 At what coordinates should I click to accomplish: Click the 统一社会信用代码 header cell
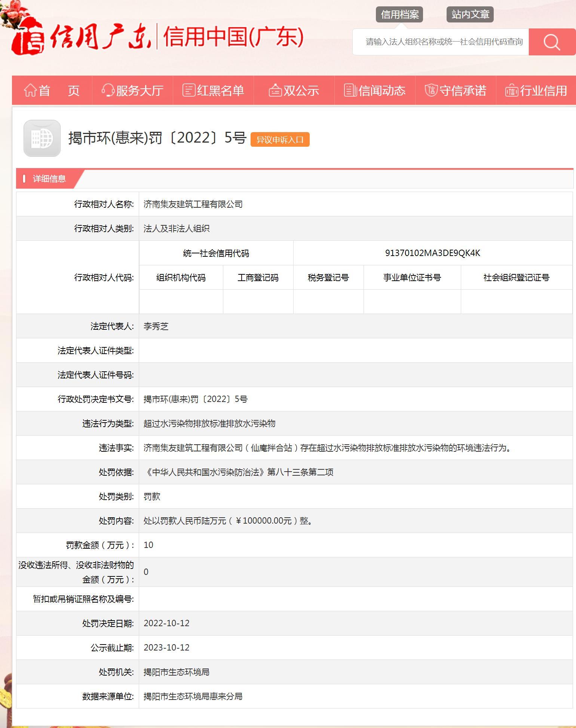pos(216,253)
